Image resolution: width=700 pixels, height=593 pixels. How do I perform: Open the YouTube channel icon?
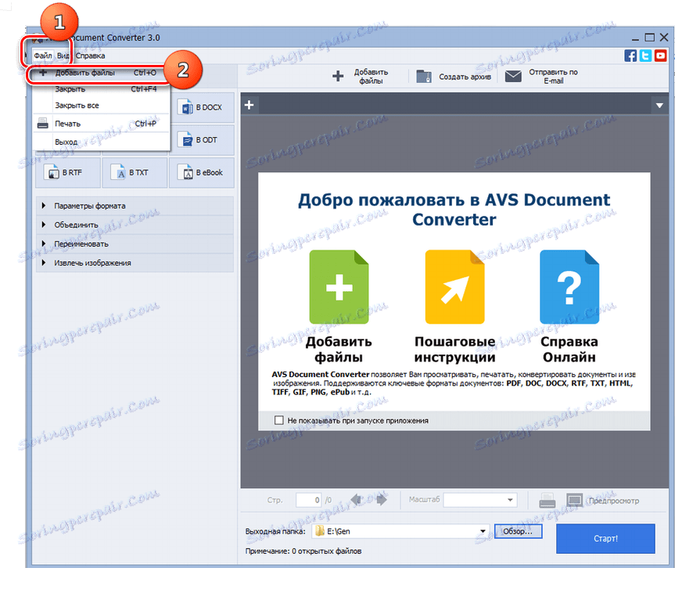point(661,56)
